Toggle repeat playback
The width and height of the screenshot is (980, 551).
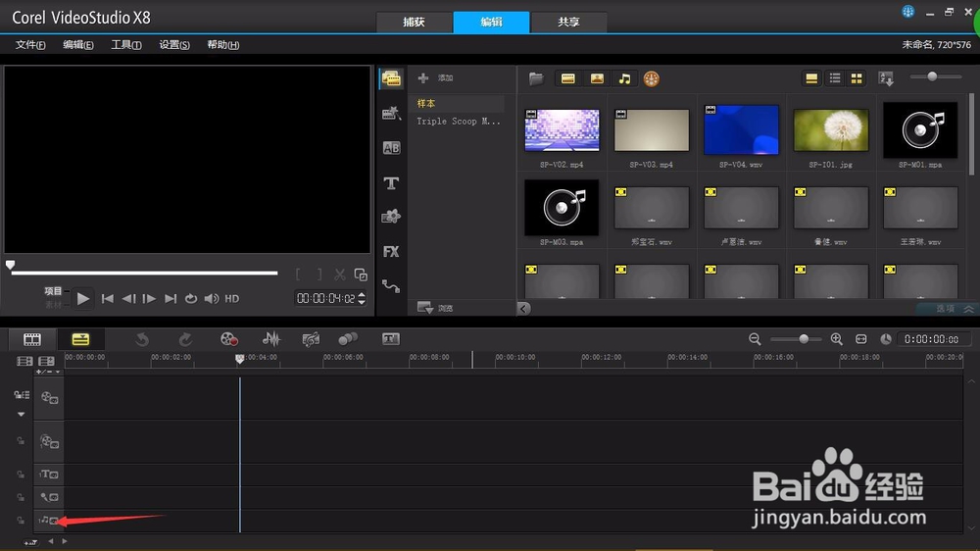191,299
